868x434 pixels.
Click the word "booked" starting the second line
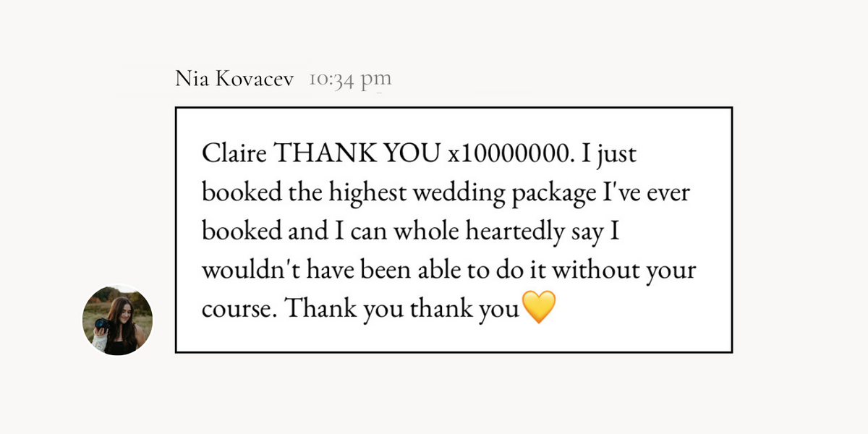click(239, 192)
